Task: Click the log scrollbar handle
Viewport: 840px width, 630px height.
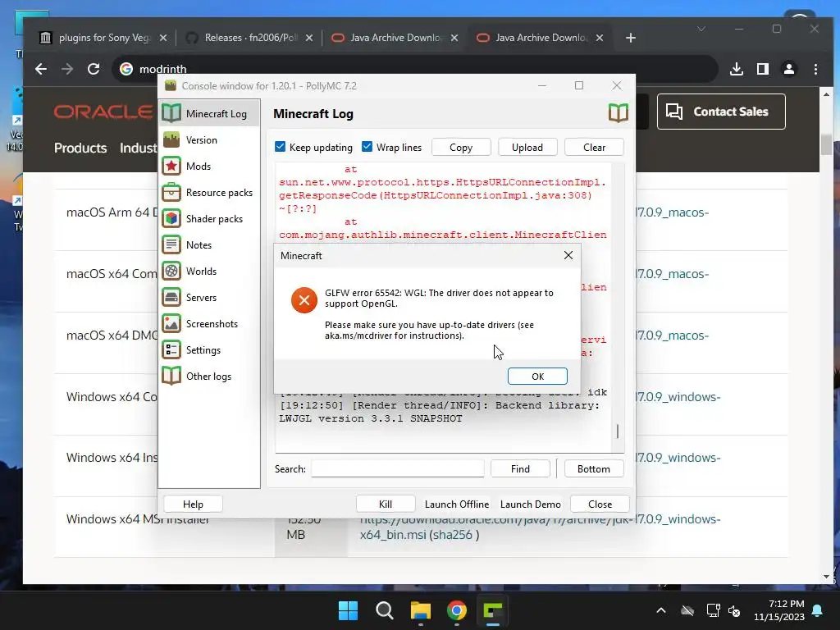Action: click(618, 431)
